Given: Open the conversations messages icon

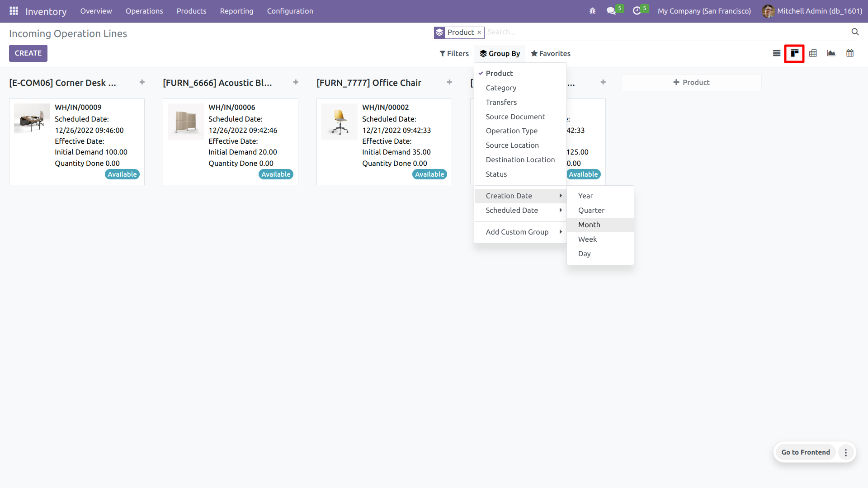Looking at the screenshot, I should click(611, 11).
